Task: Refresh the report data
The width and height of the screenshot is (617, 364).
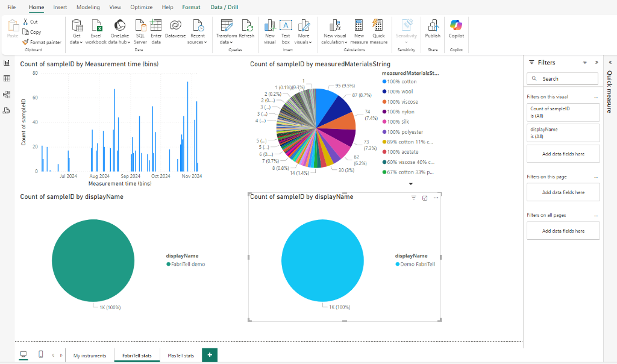Action: (x=246, y=29)
